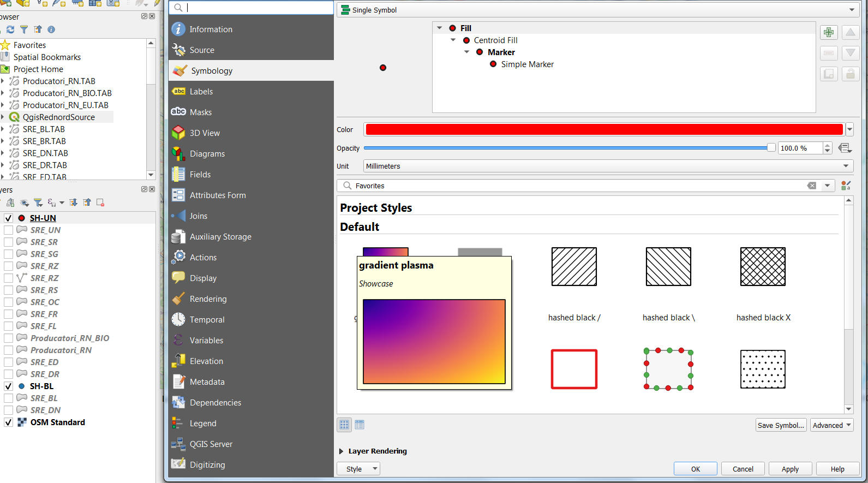Click the opacity data-defined override icon

845,148
